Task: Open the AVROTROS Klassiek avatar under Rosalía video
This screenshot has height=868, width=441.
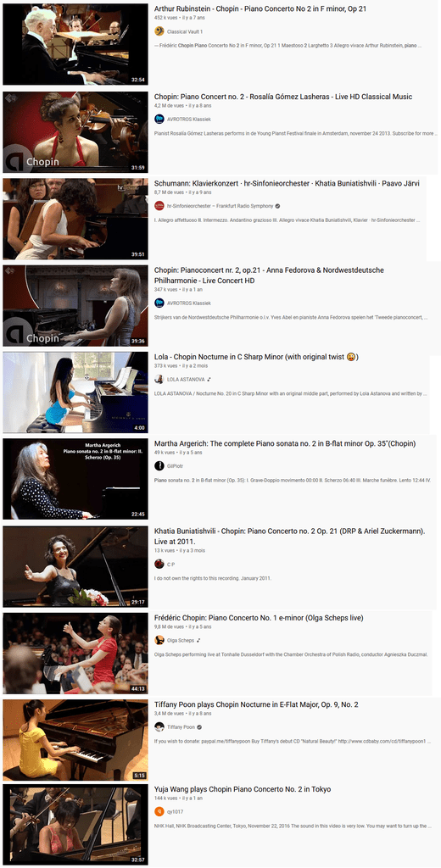Action: click(159, 119)
